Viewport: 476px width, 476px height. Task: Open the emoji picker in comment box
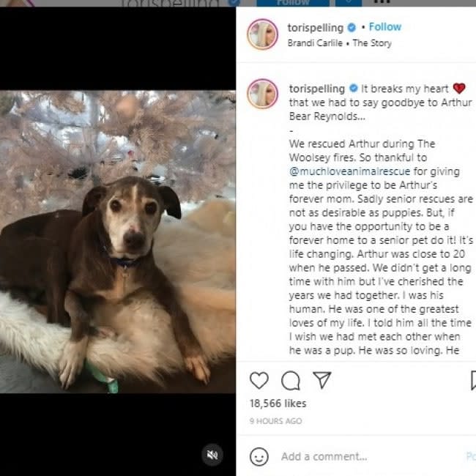click(259, 456)
